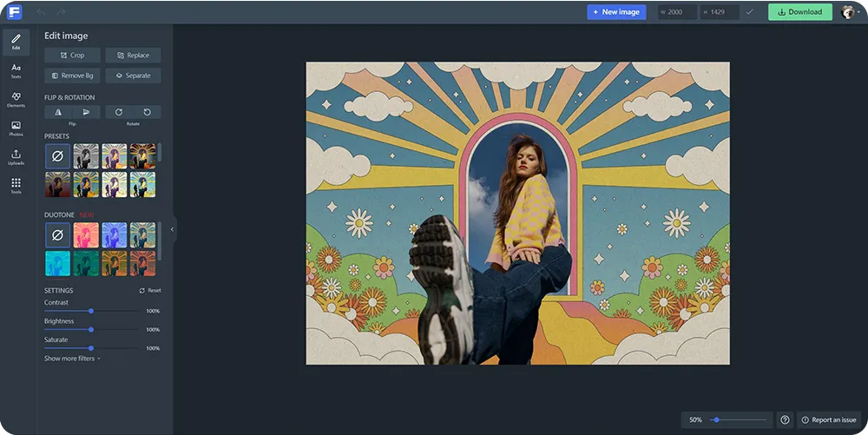Apply third preset in second presets row
Image resolution: width=868 pixels, height=435 pixels.
click(114, 184)
